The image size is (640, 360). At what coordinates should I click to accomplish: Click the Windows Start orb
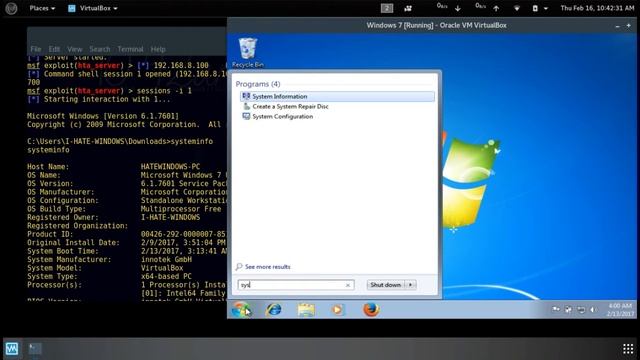pos(241,310)
